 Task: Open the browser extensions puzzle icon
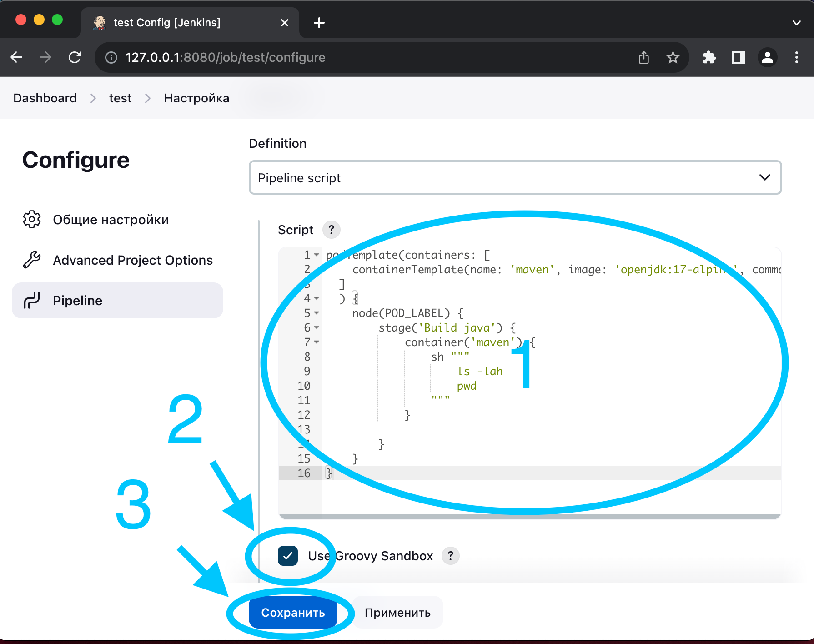coord(709,58)
